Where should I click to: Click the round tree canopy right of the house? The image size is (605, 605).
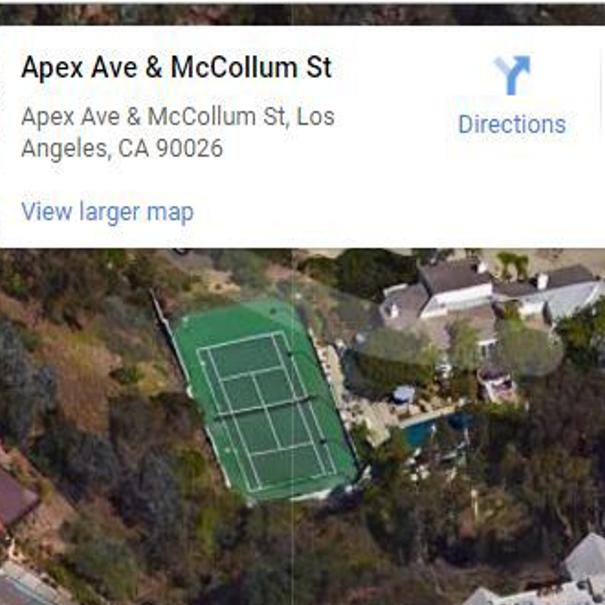coord(531,349)
